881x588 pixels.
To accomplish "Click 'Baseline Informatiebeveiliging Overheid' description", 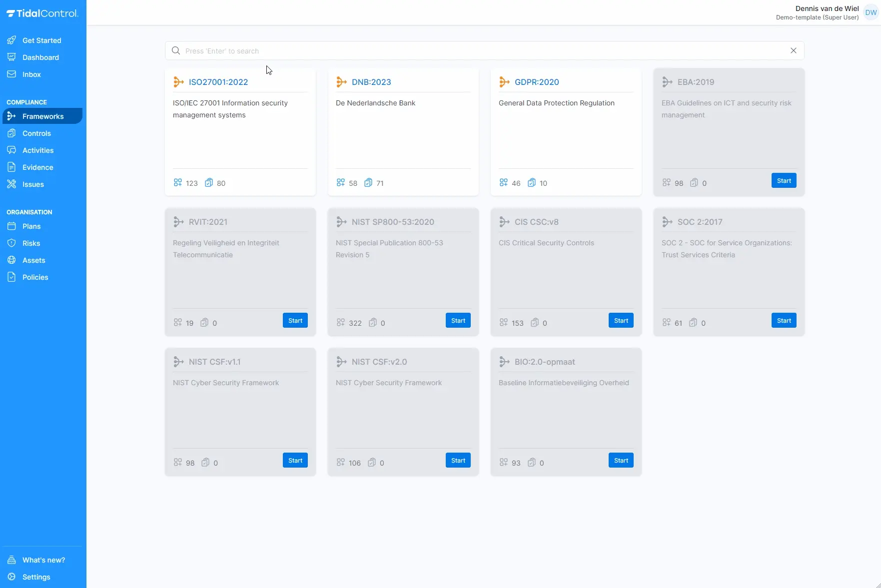I will (564, 383).
